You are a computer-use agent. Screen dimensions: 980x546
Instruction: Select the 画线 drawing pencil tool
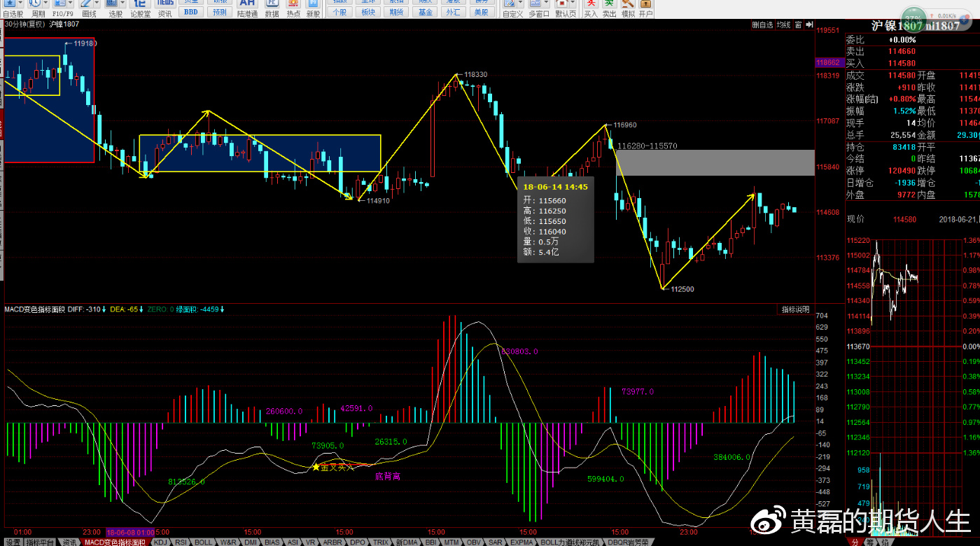click(87, 4)
